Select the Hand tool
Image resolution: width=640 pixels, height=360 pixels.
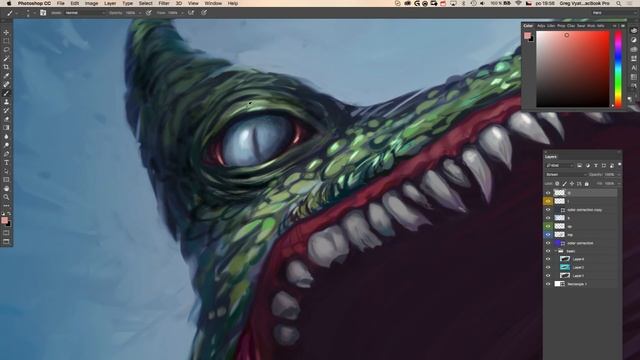pos(6,188)
